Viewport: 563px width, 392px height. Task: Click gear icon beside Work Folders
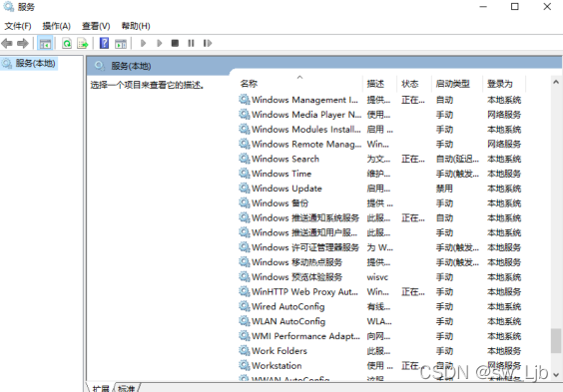(x=245, y=350)
